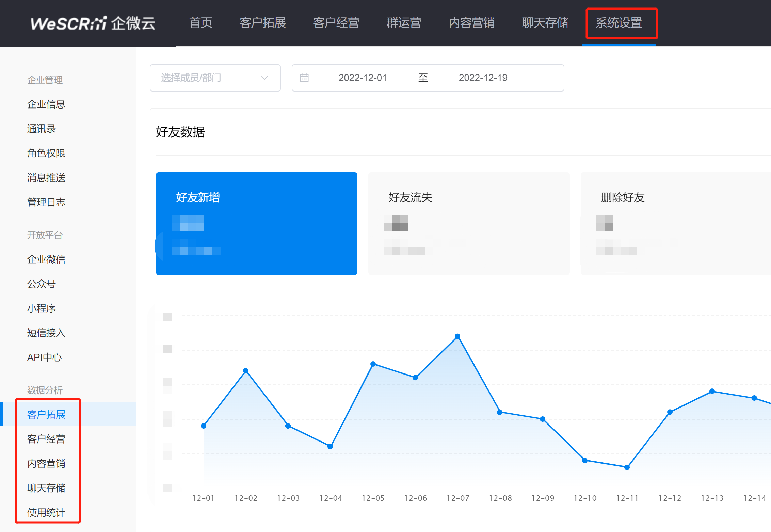
Task: Click the 12-11 lowest chart point
Action: pos(627,467)
